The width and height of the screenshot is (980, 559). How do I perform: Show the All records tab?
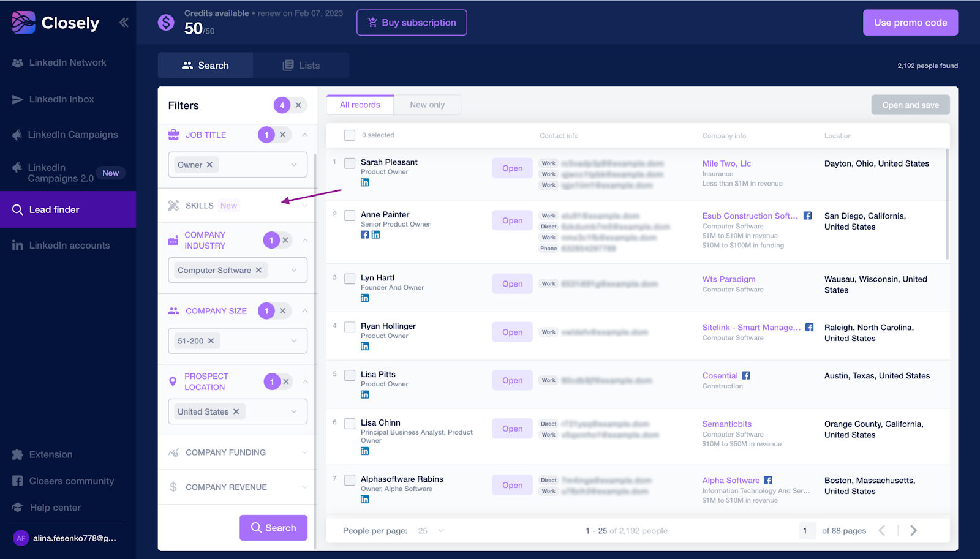(x=360, y=105)
